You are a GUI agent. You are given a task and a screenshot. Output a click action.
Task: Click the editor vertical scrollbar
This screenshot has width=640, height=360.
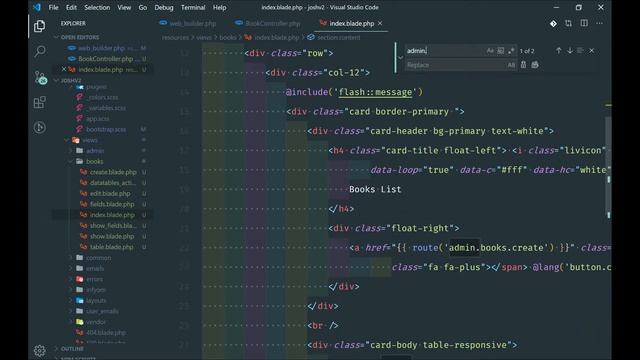click(608, 167)
